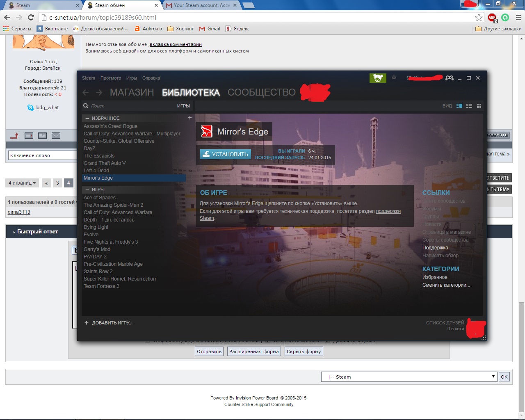Open the Яндекс bookmark

coord(237,29)
